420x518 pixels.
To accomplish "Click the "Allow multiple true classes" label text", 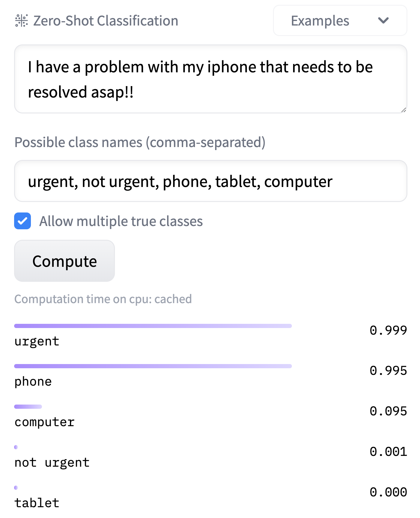I will (121, 221).
